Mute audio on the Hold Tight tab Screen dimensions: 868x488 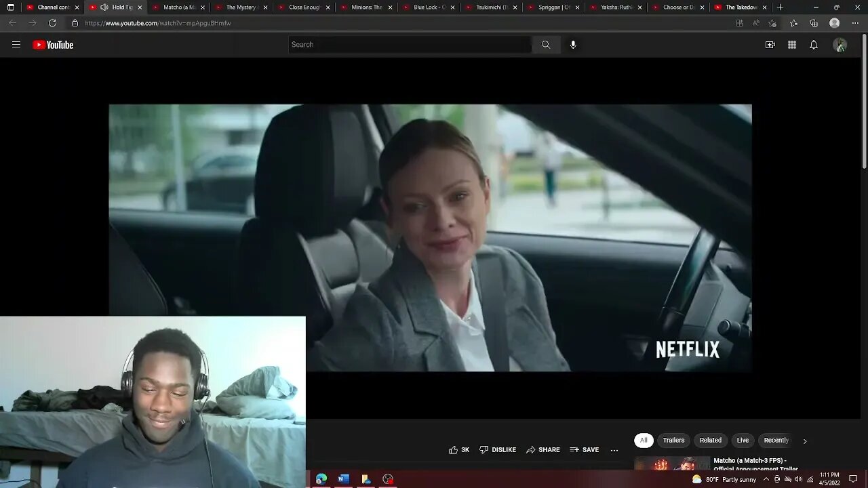pyautogui.click(x=104, y=7)
